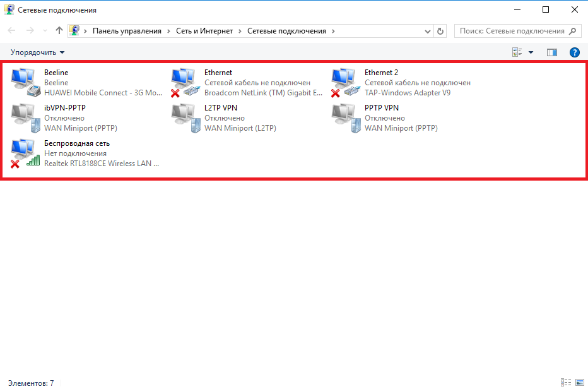Open the help question mark icon
This screenshot has height=389, width=588.
pos(574,52)
